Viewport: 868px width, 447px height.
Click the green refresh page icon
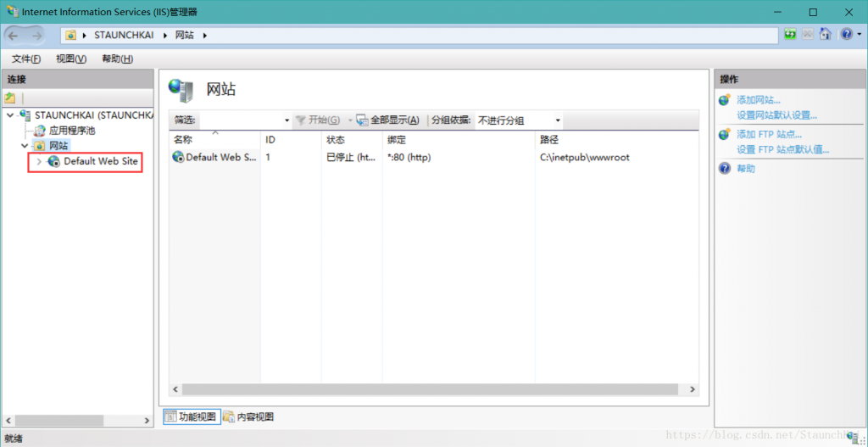pos(790,35)
